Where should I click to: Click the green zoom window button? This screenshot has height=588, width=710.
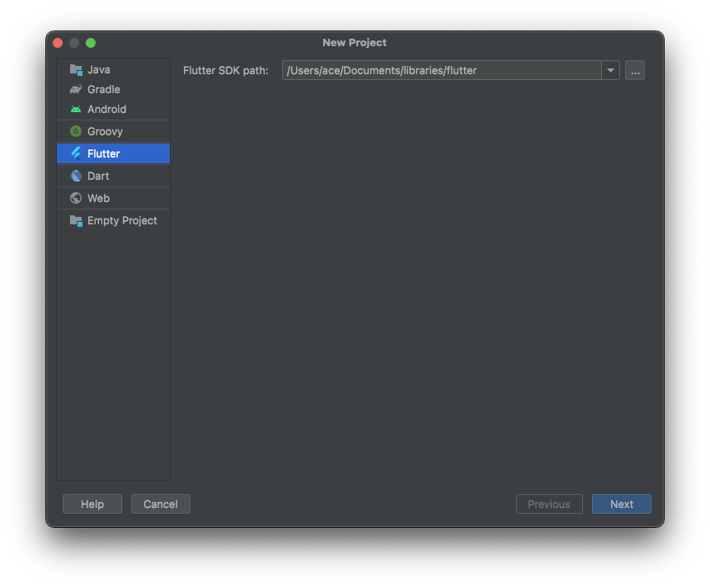click(x=91, y=43)
